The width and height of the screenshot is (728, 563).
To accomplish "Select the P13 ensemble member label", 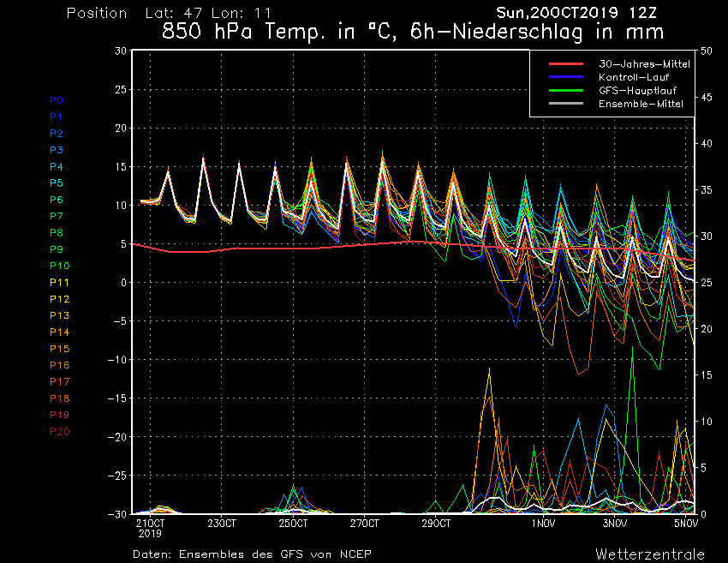I will (x=59, y=315).
